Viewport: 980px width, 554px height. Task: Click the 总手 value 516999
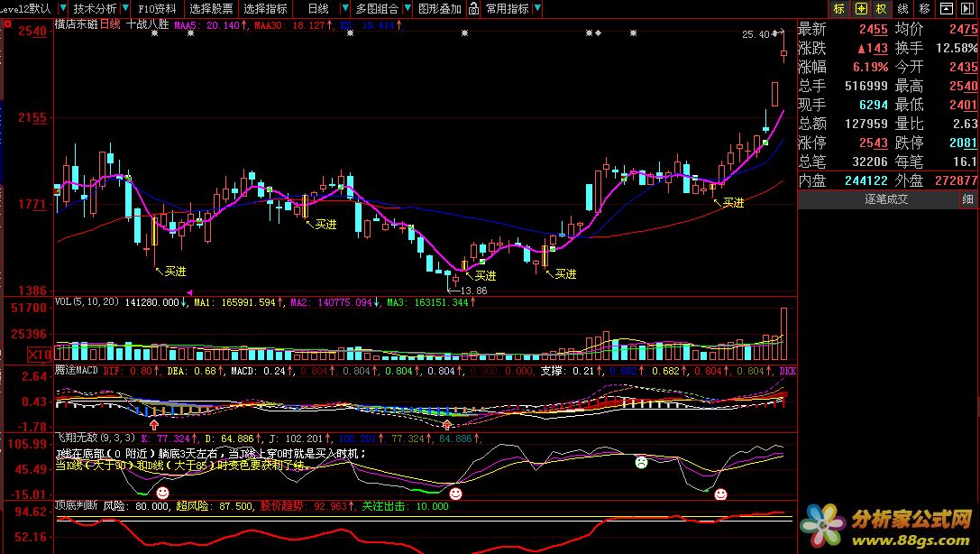point(866,86)
